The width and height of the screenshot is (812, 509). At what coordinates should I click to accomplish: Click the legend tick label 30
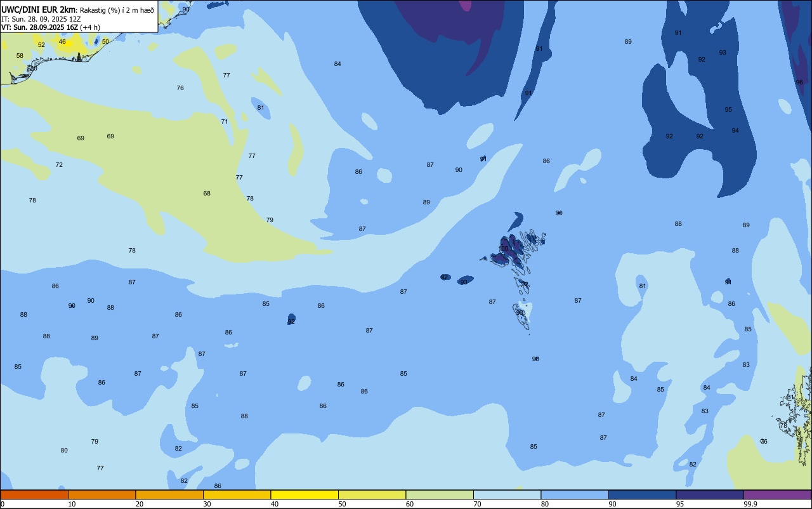pos(207,504)
